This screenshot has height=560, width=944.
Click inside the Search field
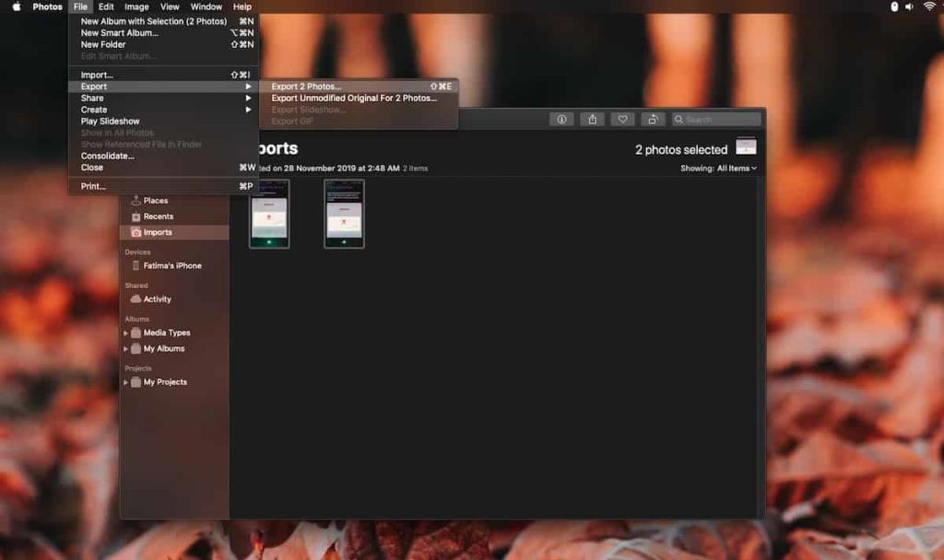(714, 118)
